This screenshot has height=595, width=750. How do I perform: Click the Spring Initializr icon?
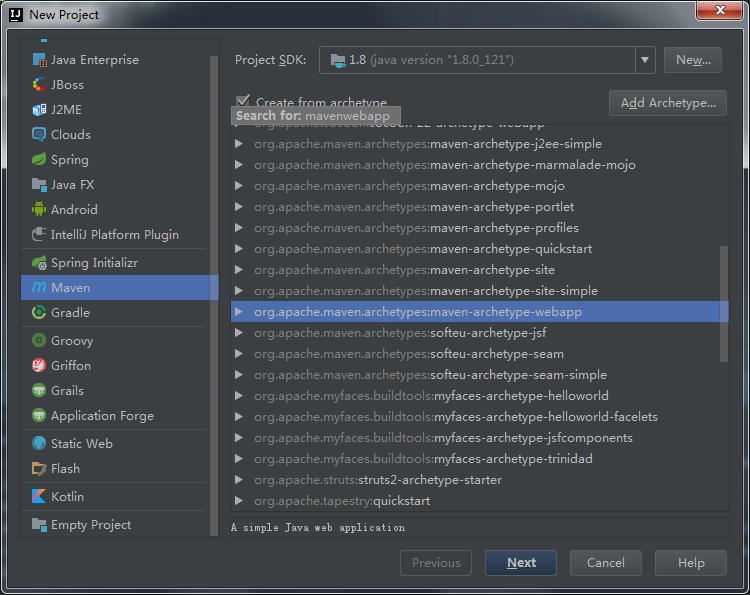point(39,263)
